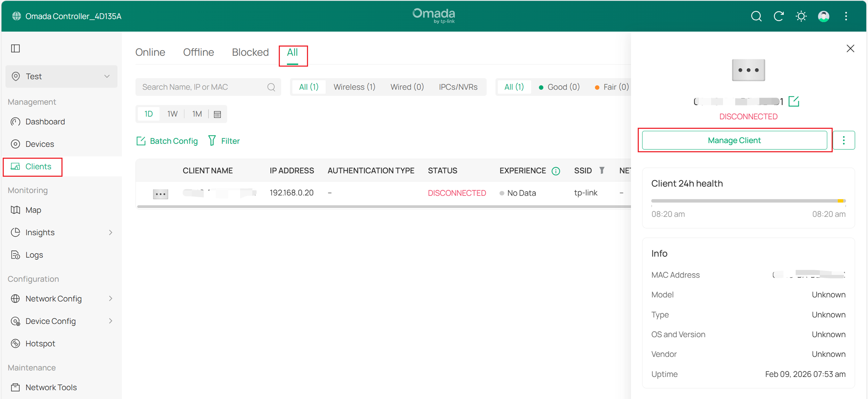Collapse the left sidebar panel
Screen dimensions: 868x399
coord(16,48)
